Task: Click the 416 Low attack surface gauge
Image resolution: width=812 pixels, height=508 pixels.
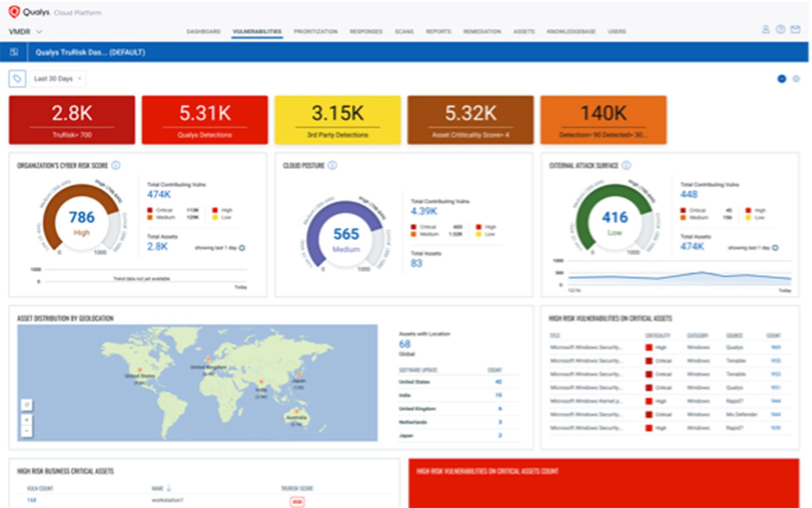Action: point(614,217)
